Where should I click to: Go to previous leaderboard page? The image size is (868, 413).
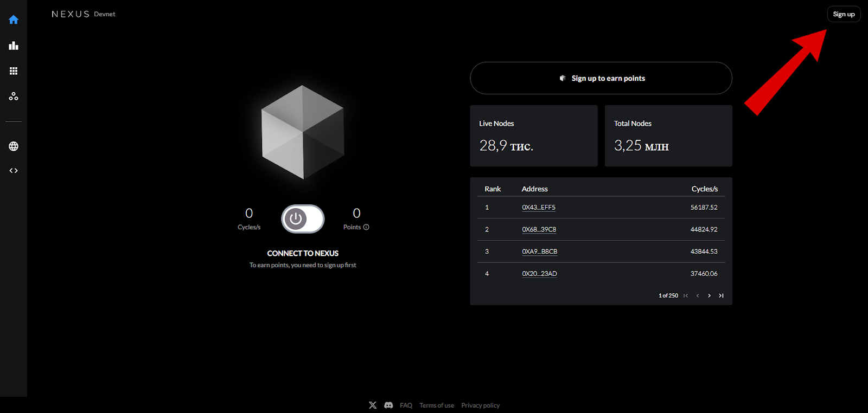[x=698, y=296]
